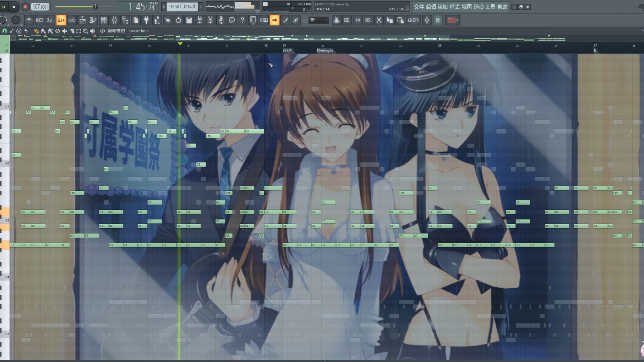
Task: Select the piano roll pencil draw tool
Action: coord(36,31)
